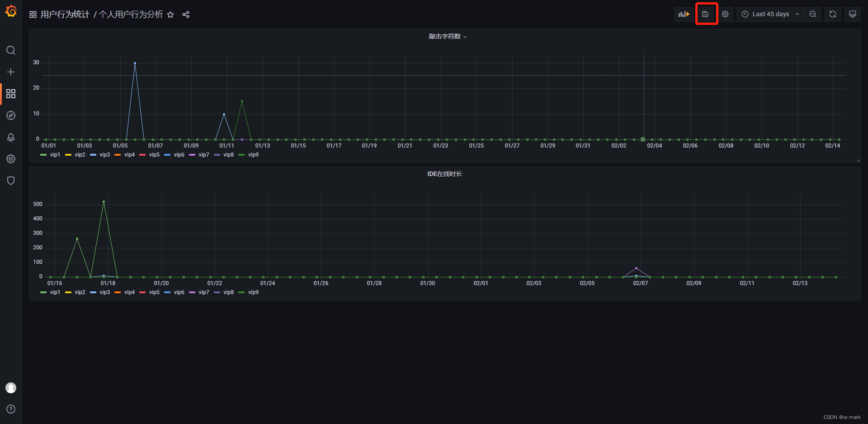Open the IDE在线时长 panel title menu

pyautogui.click(x=445, y=173)
